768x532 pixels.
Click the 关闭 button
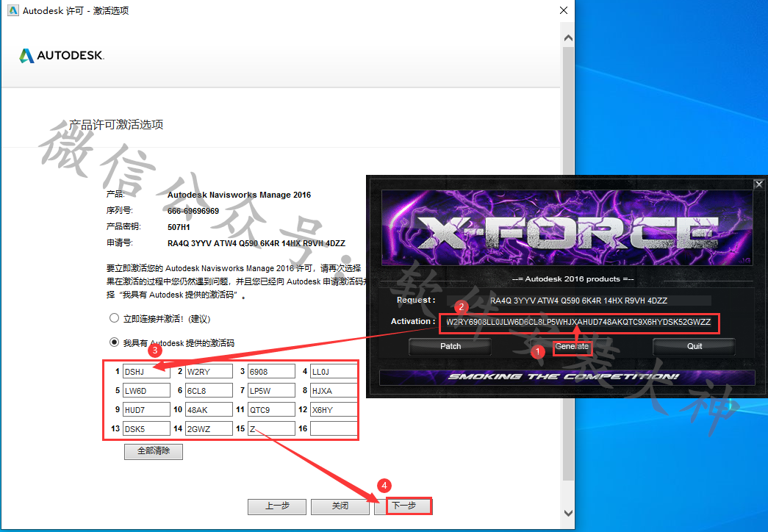pos(340,506)
